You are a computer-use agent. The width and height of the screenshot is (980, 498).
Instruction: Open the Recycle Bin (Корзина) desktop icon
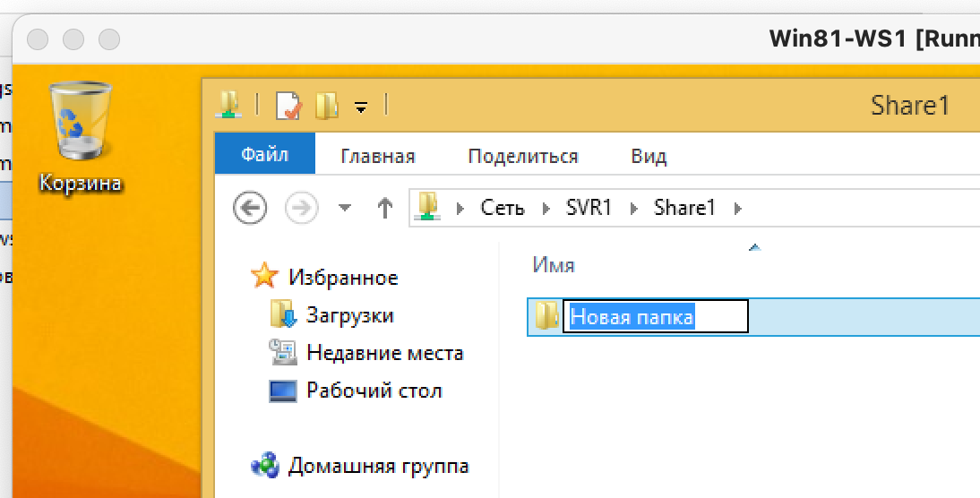click(80, 135)
